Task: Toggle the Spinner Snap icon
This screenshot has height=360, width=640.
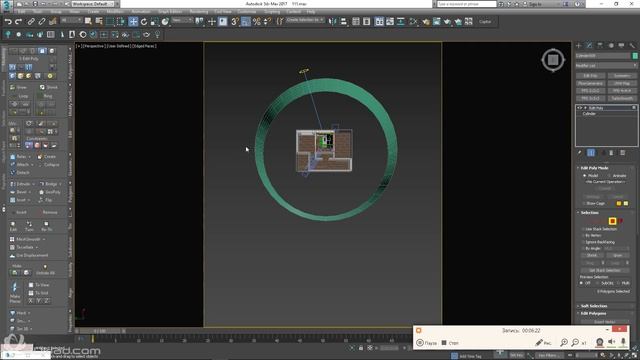Action: click(267, 22)
